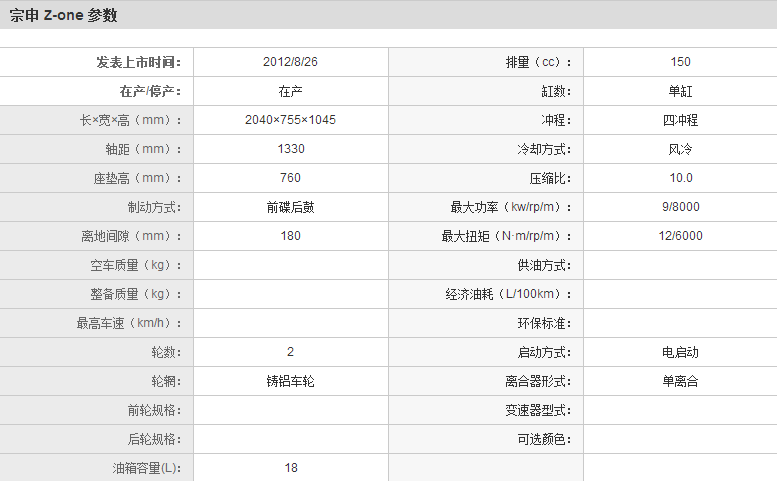This screenshot has width=777, height=481.
Task: Click the fuel tank capacity value 18
Action: 290,468
